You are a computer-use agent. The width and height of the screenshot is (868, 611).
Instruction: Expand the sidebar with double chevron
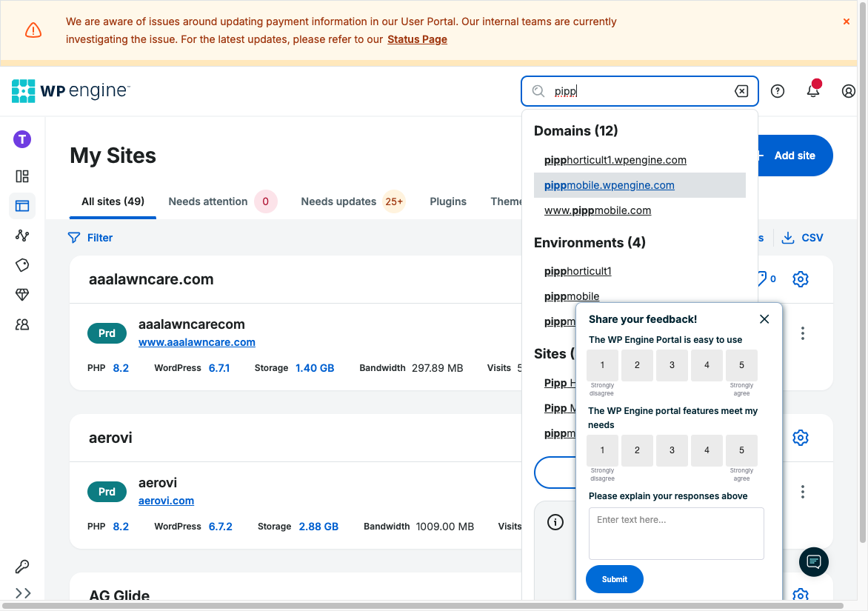tap(23, 593)
